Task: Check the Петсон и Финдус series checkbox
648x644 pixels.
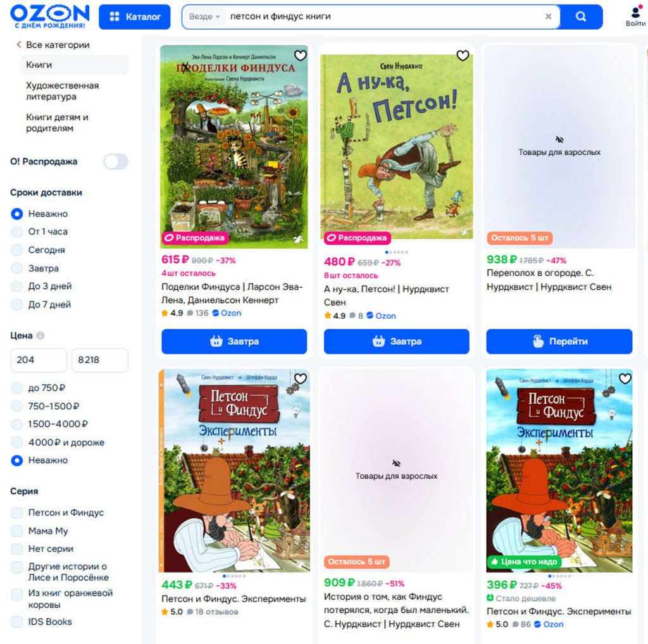Action: (17, 512)
